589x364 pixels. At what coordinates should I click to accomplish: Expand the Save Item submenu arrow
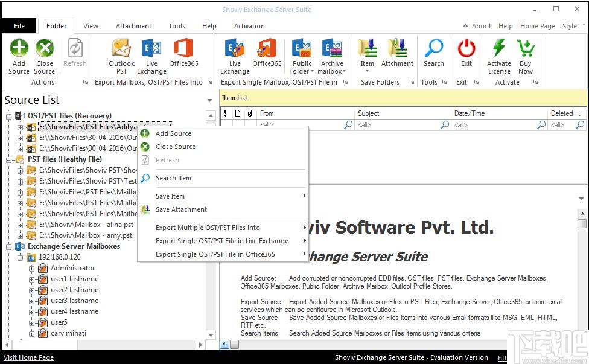click(x=304, y=196)
